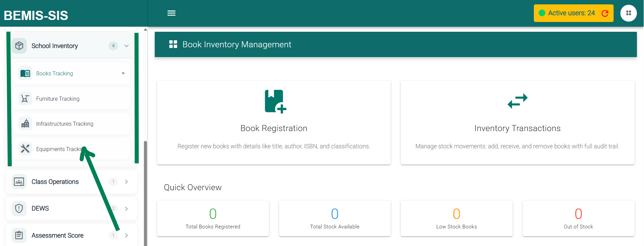Expand the Assessment Score chevron
This screenshot has width=644, height=246.
click(126, 235)
